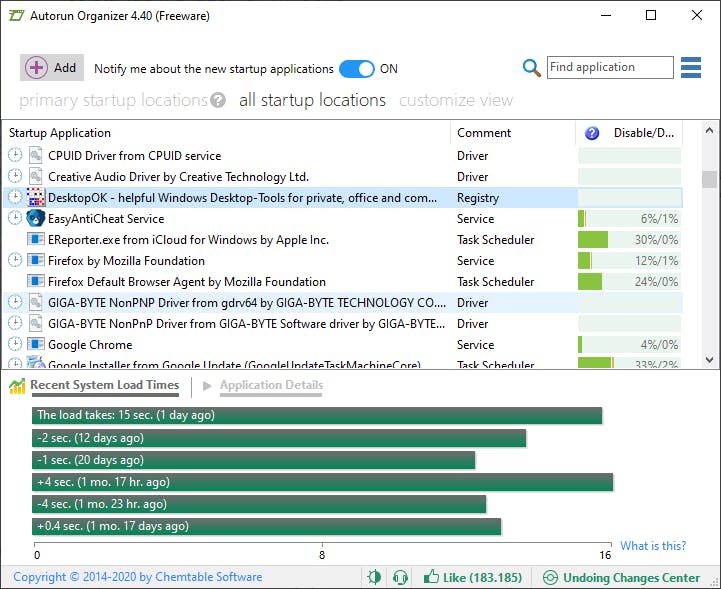721x589 pixels.
Task: Open the help icon beside primary startup locations
Action: point(218,100)
